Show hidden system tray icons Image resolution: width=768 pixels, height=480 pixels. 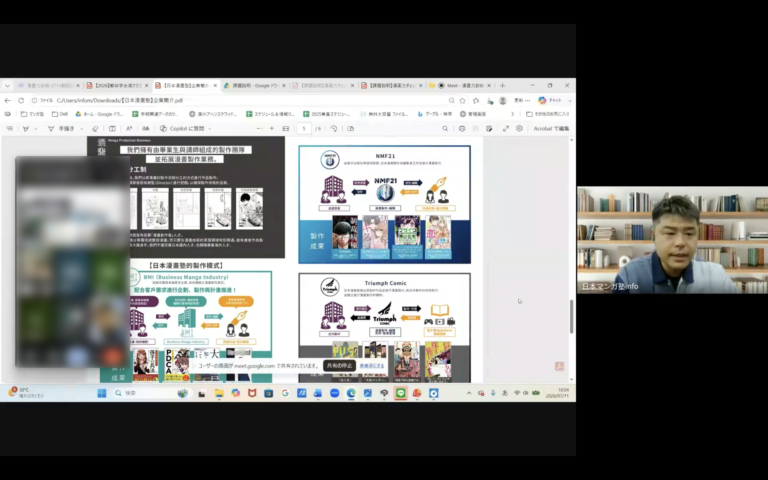[469, 393]
